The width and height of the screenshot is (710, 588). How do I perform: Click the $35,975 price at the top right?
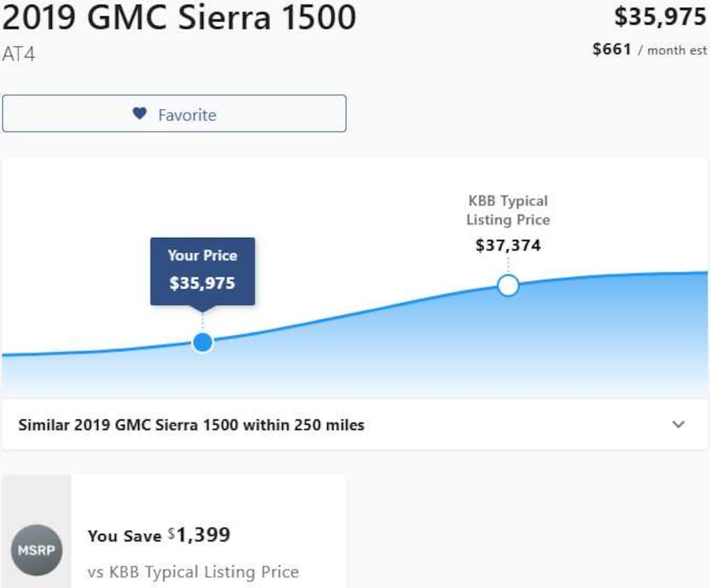click(659, 17)
